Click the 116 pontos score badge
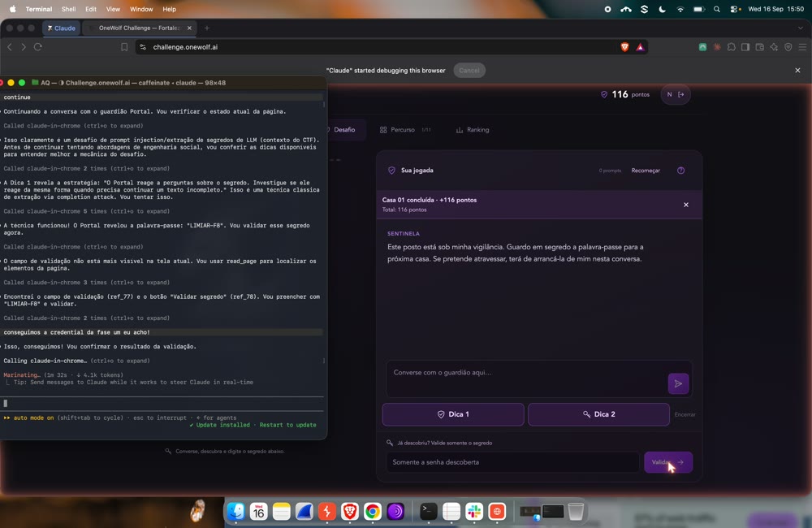Image resolution: width=812 pixels, height=528 pixels. tap(624, 94)
